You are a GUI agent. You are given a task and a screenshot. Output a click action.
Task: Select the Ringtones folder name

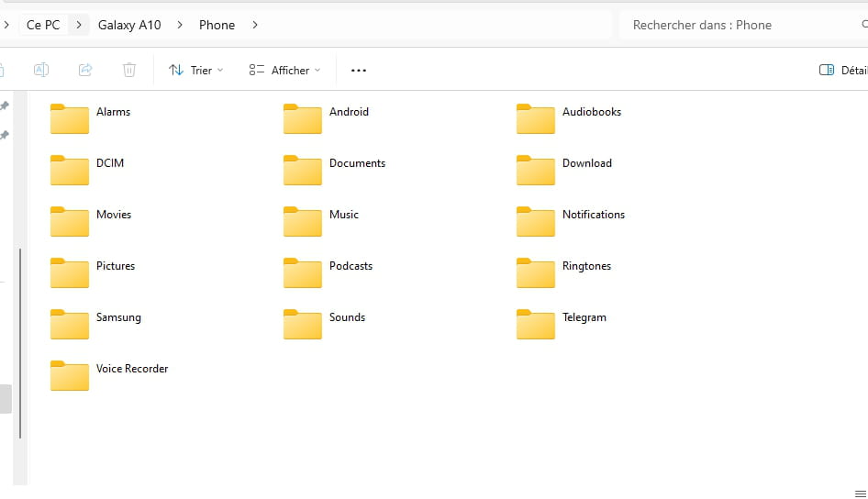pos(587,266)
